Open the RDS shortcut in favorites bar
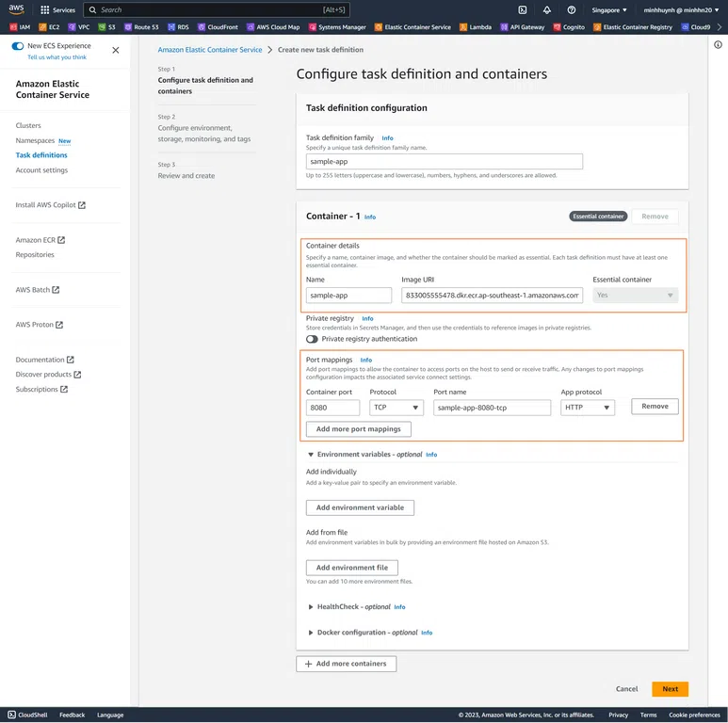This screenshot has height=723, width=728. 178,27
